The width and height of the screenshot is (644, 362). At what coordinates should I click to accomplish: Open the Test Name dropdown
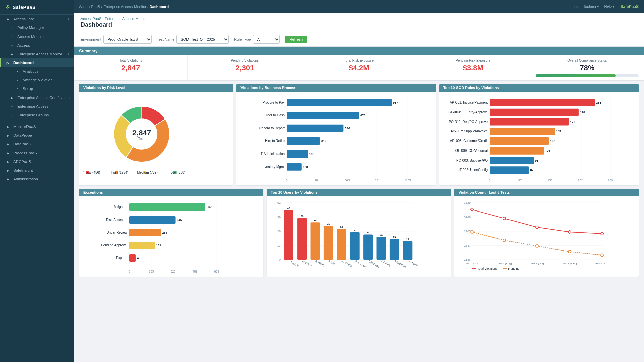coord(202,39)
